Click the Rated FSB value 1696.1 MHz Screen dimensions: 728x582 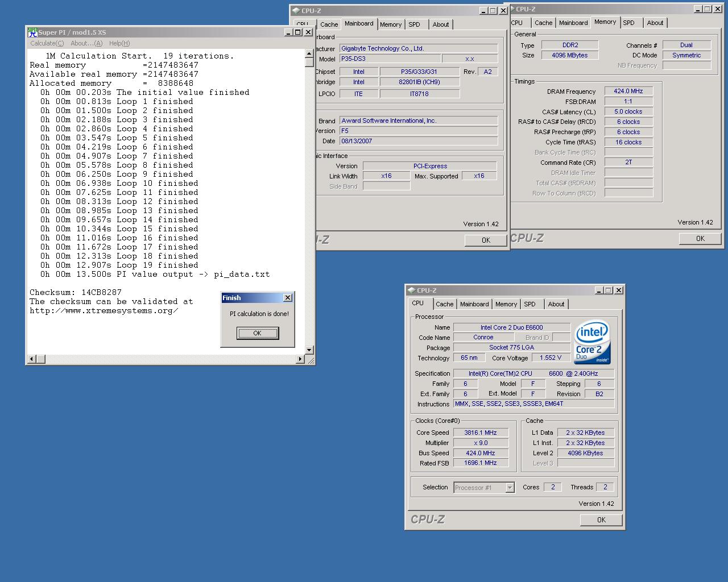(x=481, y=463)
